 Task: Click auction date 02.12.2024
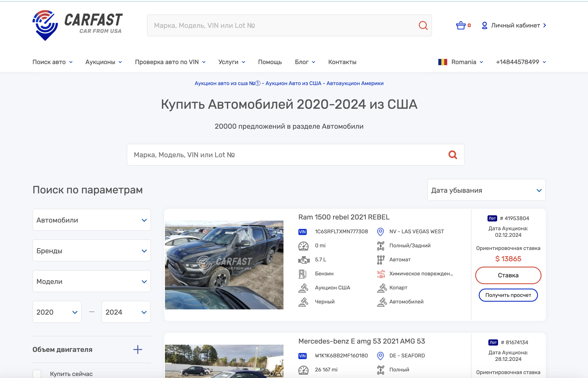(x=508, y=235)
